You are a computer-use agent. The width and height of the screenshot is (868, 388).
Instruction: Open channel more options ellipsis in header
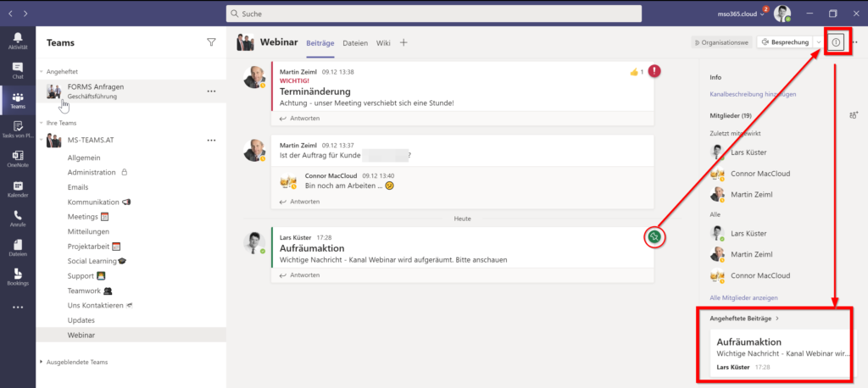[854, 42]
